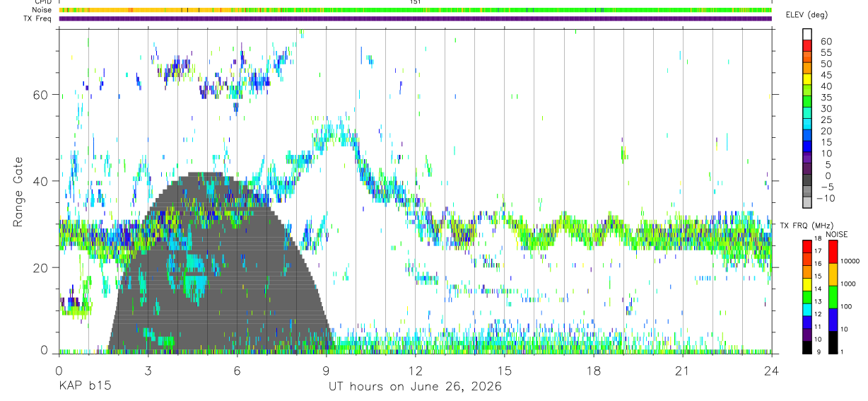This screenshot has width=868, height=401.
Task: Click the black bottom segment of TX FRQ colorbar
Action: point(807,347)
